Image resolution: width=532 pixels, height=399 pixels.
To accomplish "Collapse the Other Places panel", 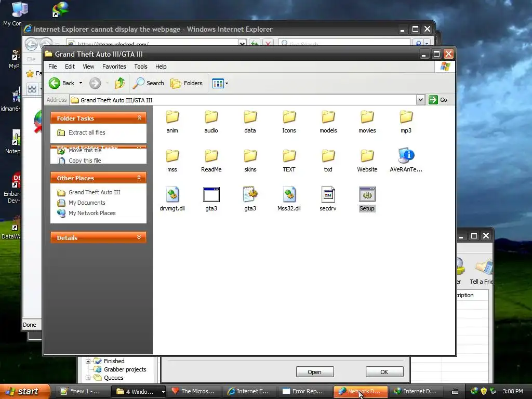I will click(x=139, y=178).
